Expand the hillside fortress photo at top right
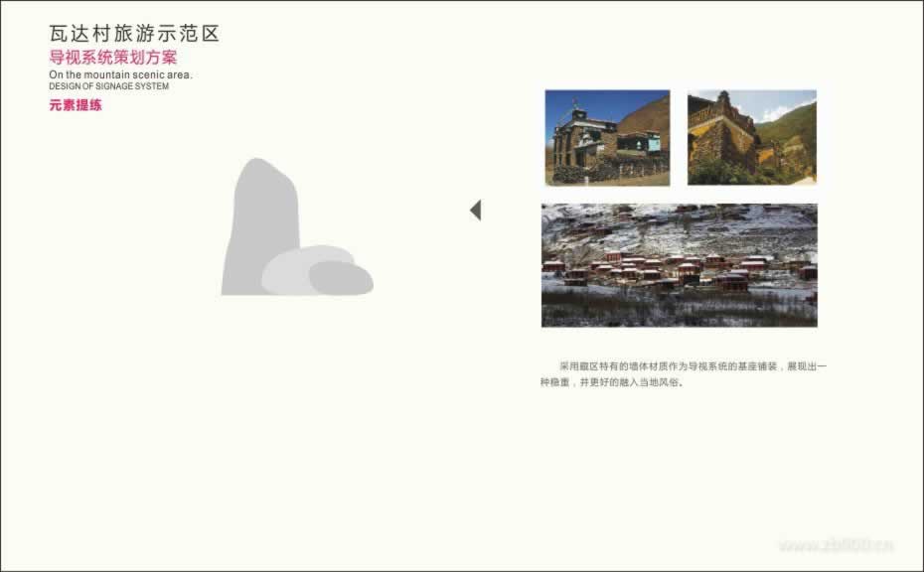 (x=750, y=137)
